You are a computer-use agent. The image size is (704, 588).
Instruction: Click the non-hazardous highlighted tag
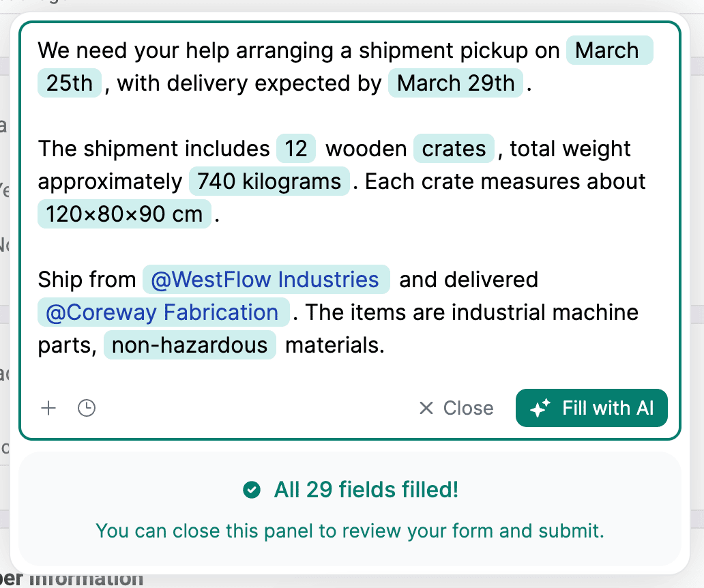click(x=190, y=345)
